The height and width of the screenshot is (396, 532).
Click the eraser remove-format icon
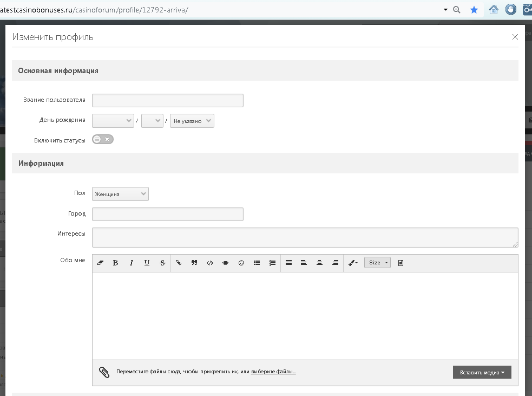[100, 263]
